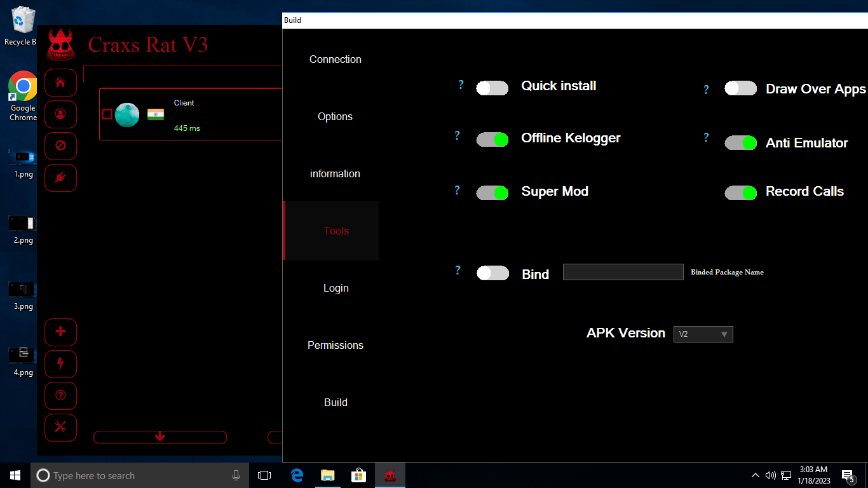
Task: Click the 'Binded Package Name' label
Action: pyautogui.click(x=728, y=272)
